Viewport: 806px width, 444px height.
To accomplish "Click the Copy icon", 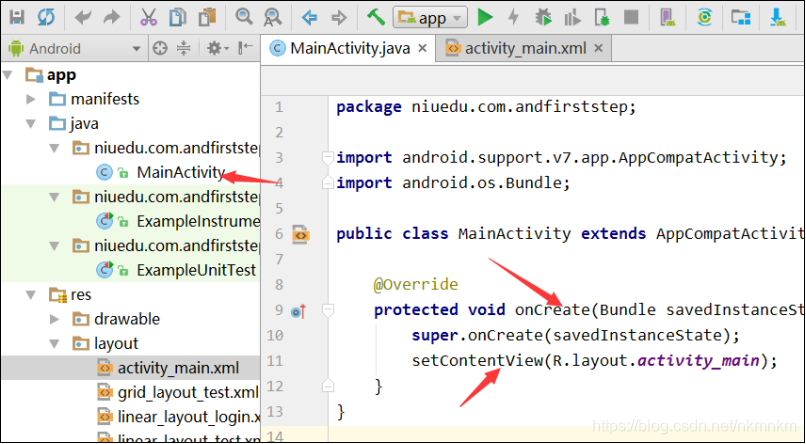I will pos(178,18).
